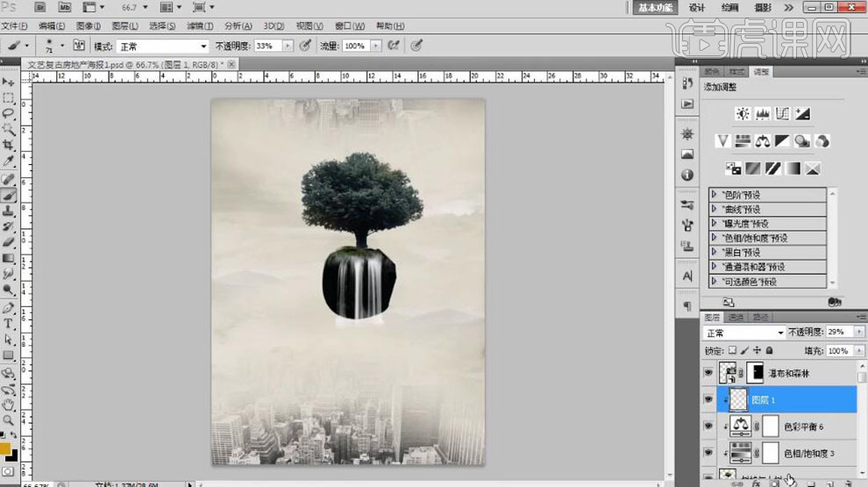868x487 pixels.
Task: Open the Info panel icon in dock
Action: 687,175
